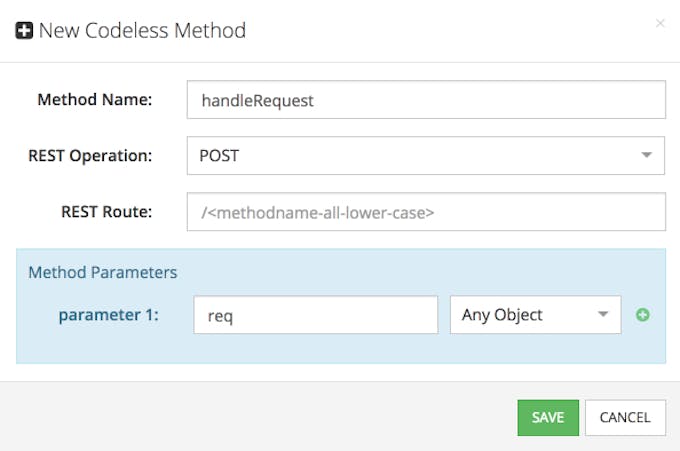Screen dimensions: 680x451
Task: Click the 'parameter 1:' label
Action: [x=112, y=315]
